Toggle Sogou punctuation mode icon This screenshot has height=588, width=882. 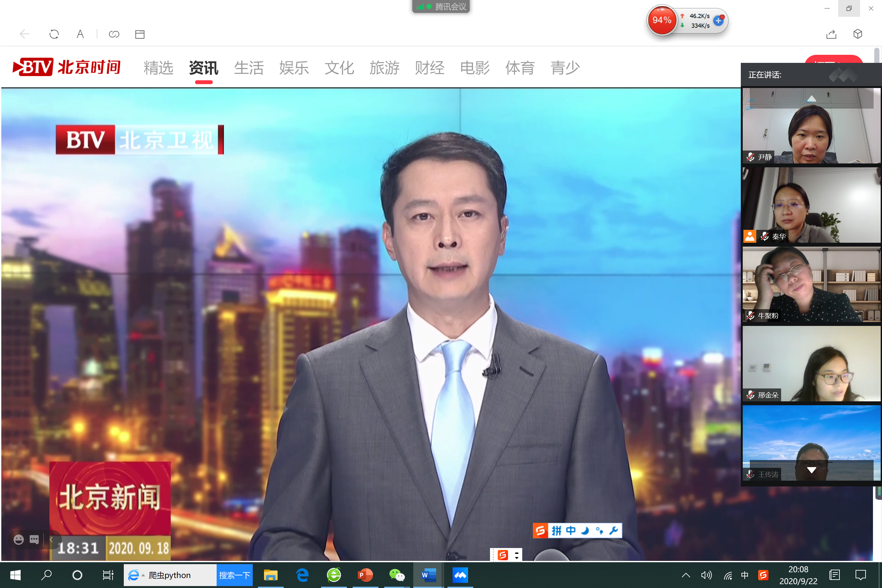(599, 531)
